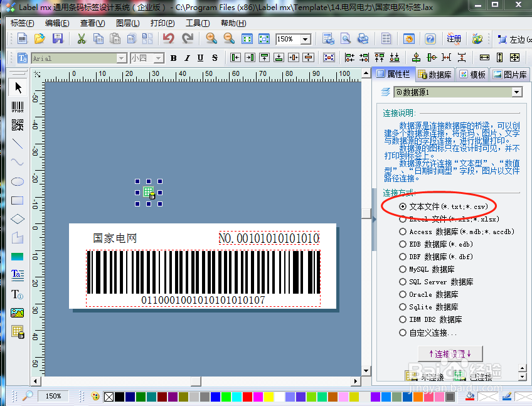Select the image insert tool
The width and height of the screenshot is (532, 406).
click(18, 313)
